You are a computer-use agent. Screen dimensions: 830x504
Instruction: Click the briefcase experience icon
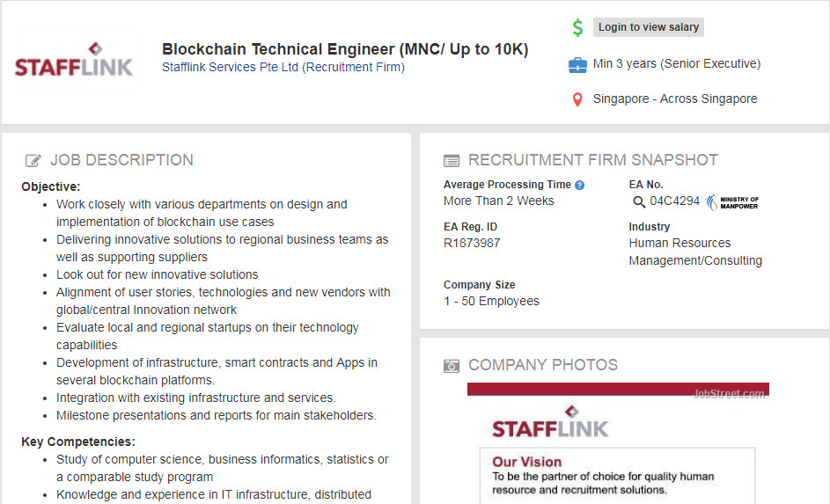pos(577,64)
